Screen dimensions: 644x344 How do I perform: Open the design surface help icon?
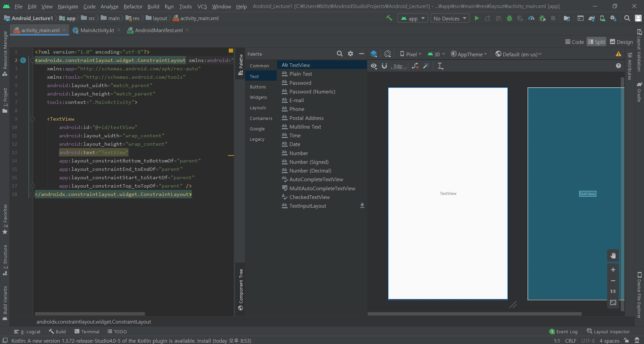click(x=619, y=66)
